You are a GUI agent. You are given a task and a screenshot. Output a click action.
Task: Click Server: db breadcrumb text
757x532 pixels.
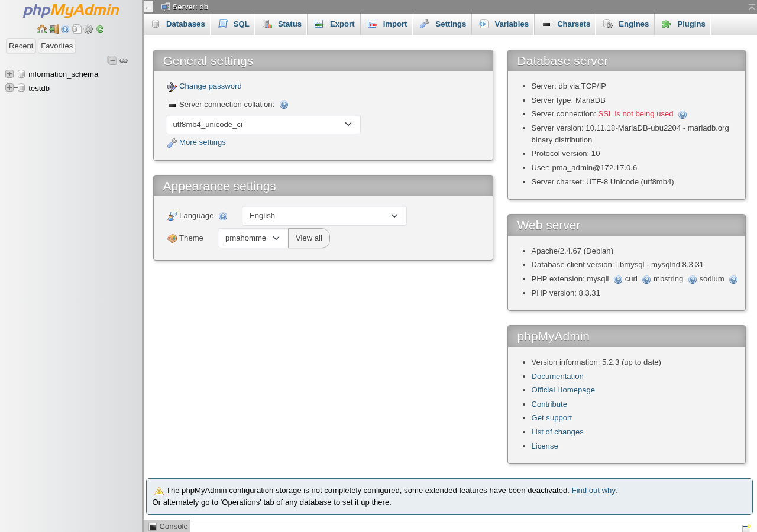[190, 7]
